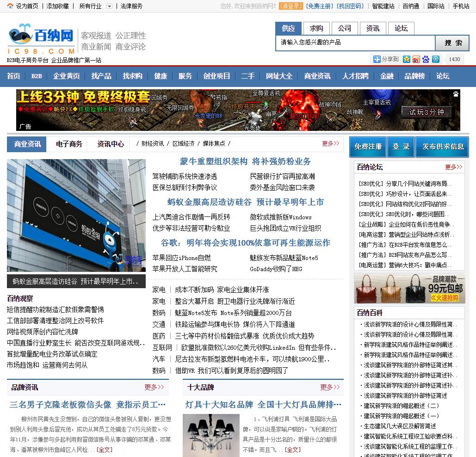
Task: Open article 短信提醒功能制造汇款假象需警惕
Action: click(55, 309)
